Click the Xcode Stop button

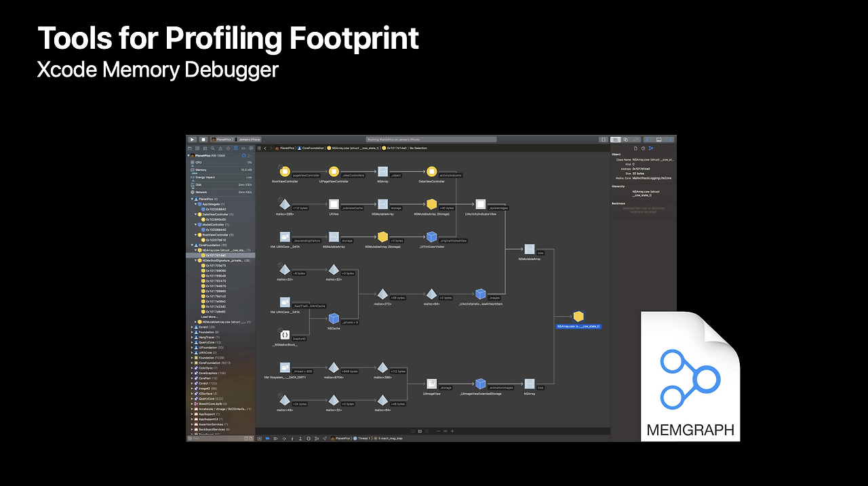[203, 140]
